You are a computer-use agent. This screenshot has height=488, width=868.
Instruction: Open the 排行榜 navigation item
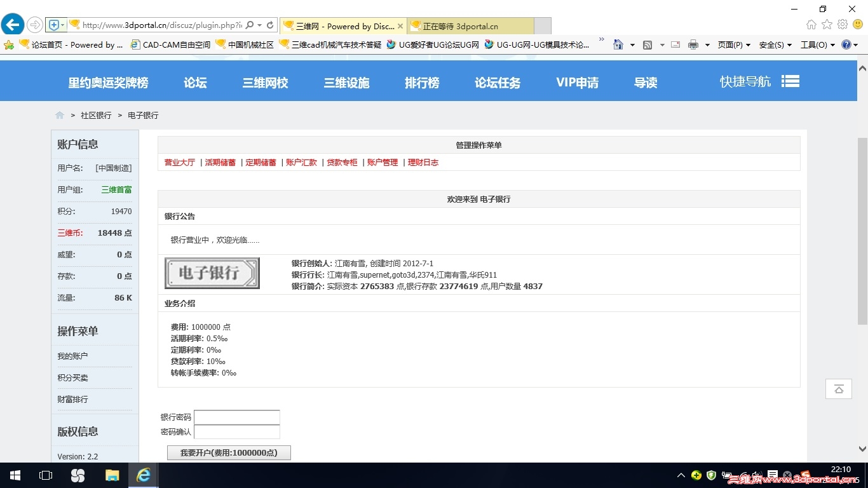[x=422, y=83]
